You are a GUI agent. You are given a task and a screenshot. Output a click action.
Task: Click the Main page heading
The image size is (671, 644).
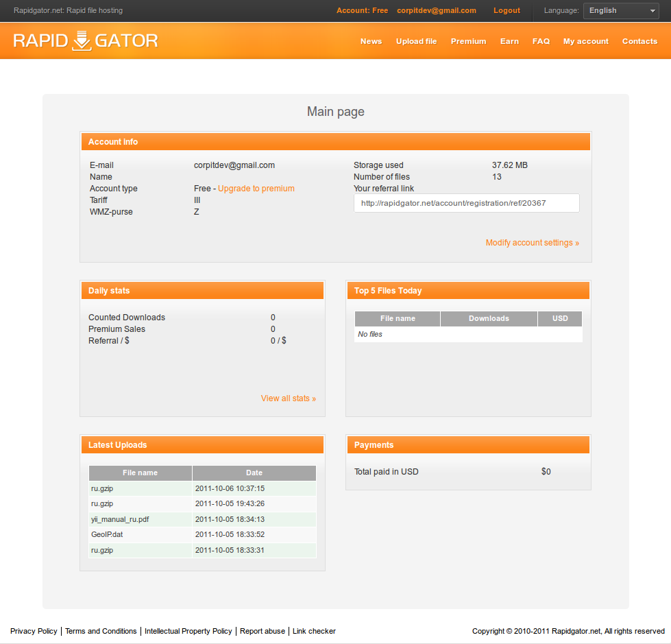[336, 112]
